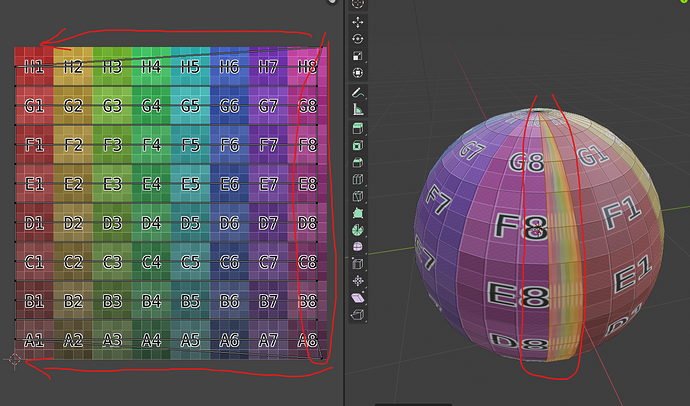
Task: Click the E8 face on the sphere
Action: pyautogui.click(x=518, y=295)
